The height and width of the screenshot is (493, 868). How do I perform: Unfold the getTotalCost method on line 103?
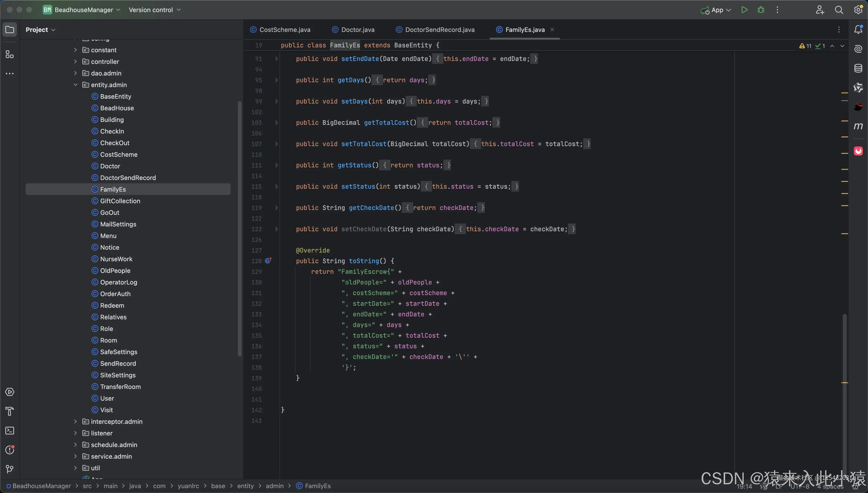276,123
